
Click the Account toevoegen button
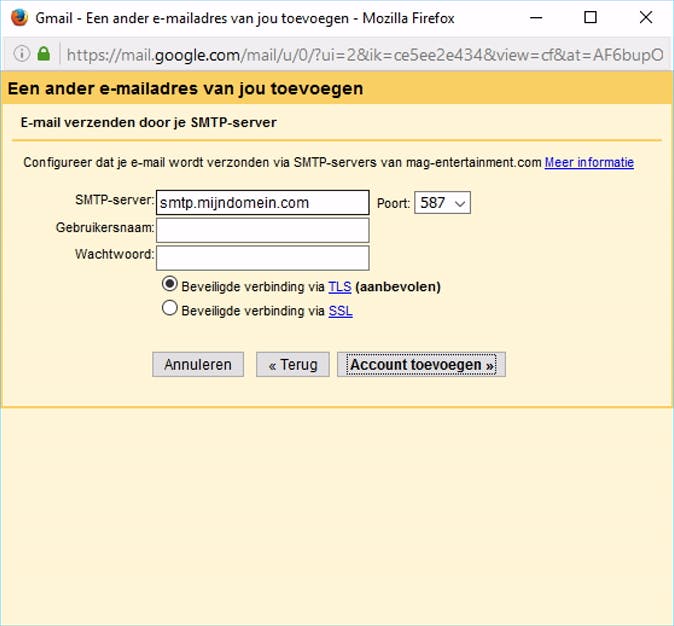(x=421, y=365)
